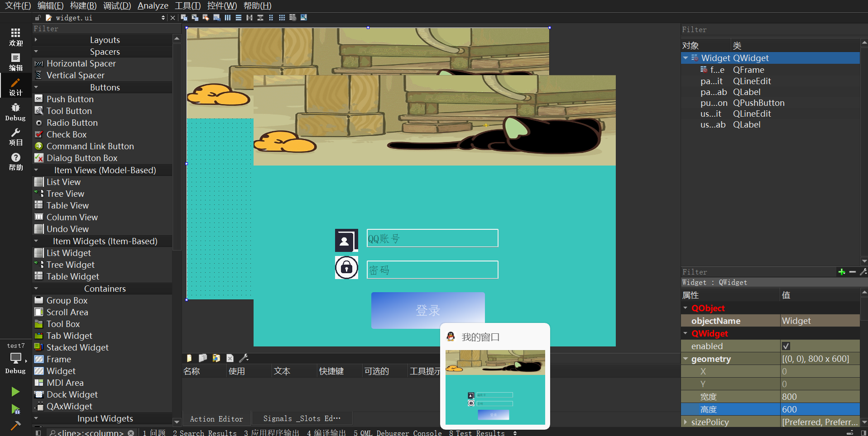Click the 密码 password field on the form

pyautogui.click(x=432, y=270)
